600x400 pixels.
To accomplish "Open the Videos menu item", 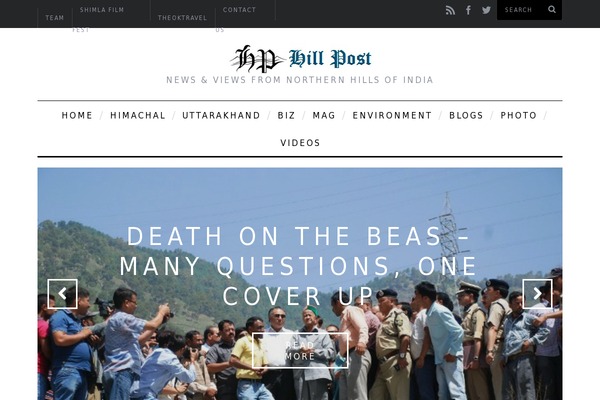I will (x=300, y=143).
